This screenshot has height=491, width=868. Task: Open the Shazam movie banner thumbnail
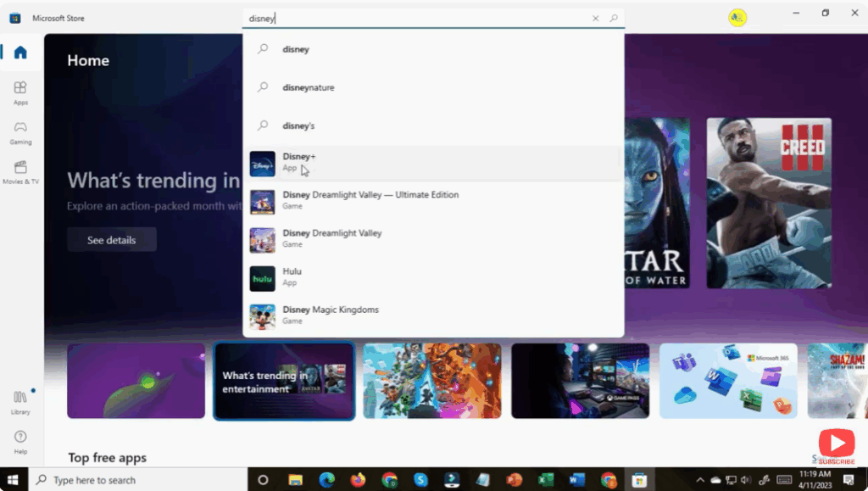[x=837, y=381]
